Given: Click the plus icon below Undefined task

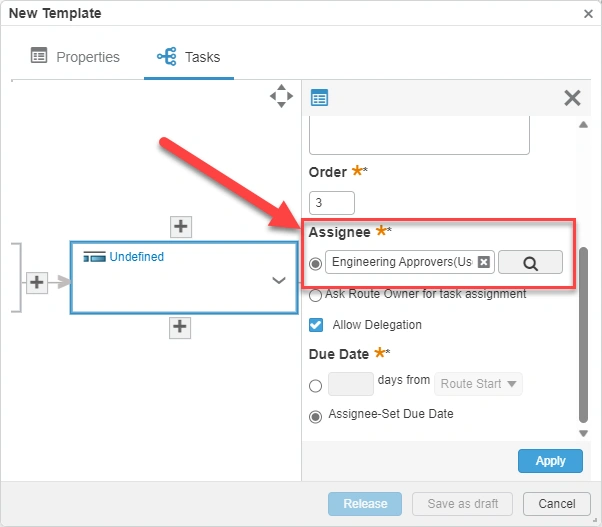Looking at the screenshot, I should point(180,326).
